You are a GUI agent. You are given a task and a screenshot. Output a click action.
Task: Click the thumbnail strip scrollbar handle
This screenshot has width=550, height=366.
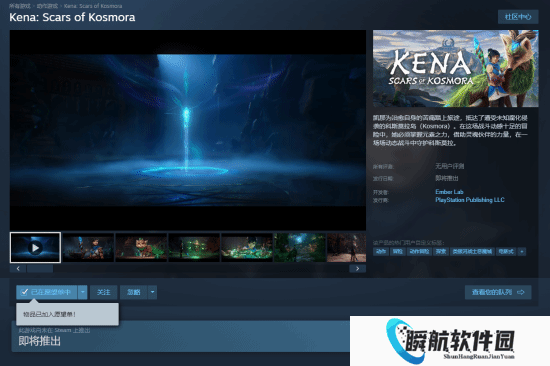40,269
